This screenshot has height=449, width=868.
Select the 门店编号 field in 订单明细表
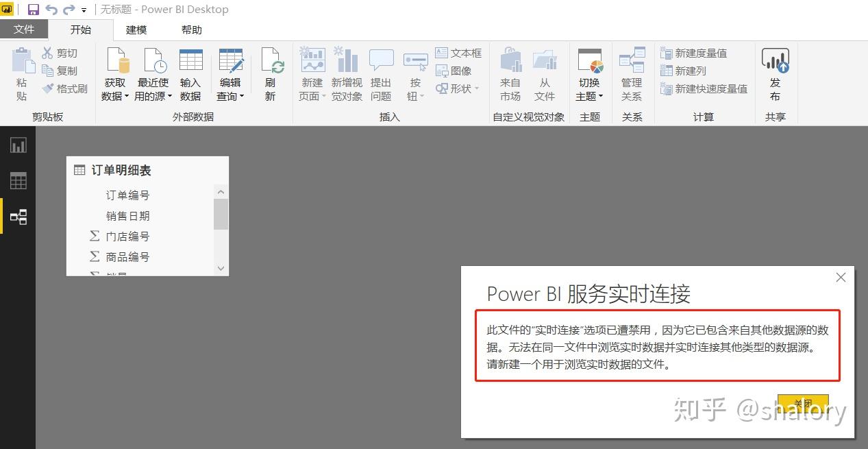(127, 236)
